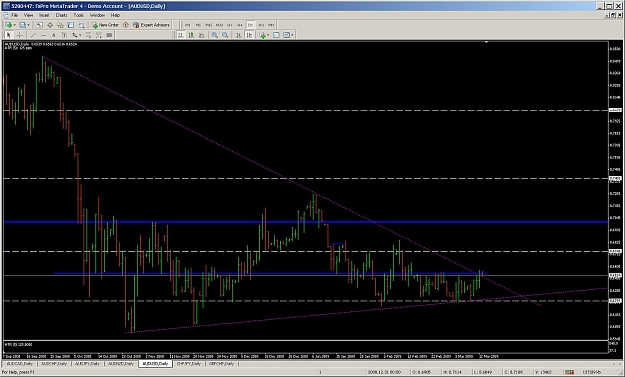Screen dimensions: 625x377
Task: Toggle Expert Advisors on or off
Action: (151, 25)
